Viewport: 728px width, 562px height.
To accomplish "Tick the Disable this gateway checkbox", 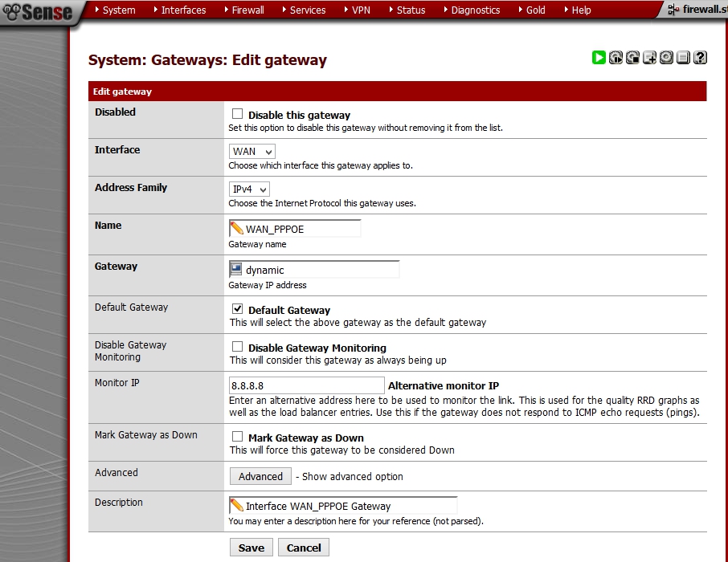I will [x=237, y=114].
